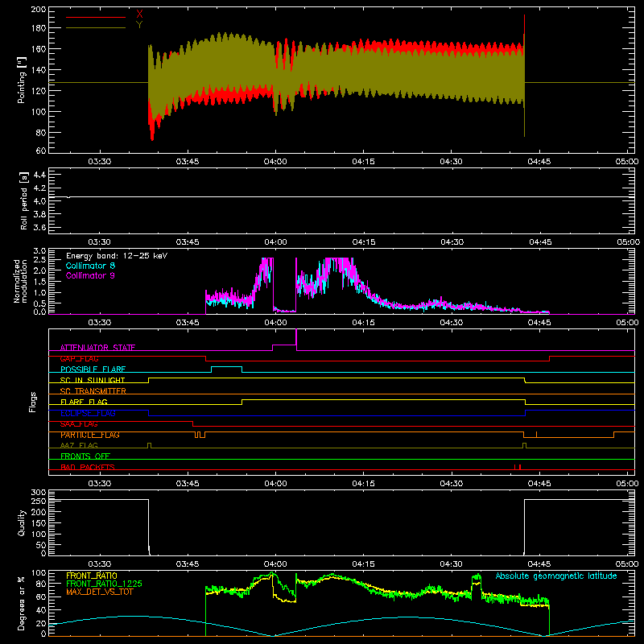
Task: Click the Flags axis title
Action: (33, 402)
